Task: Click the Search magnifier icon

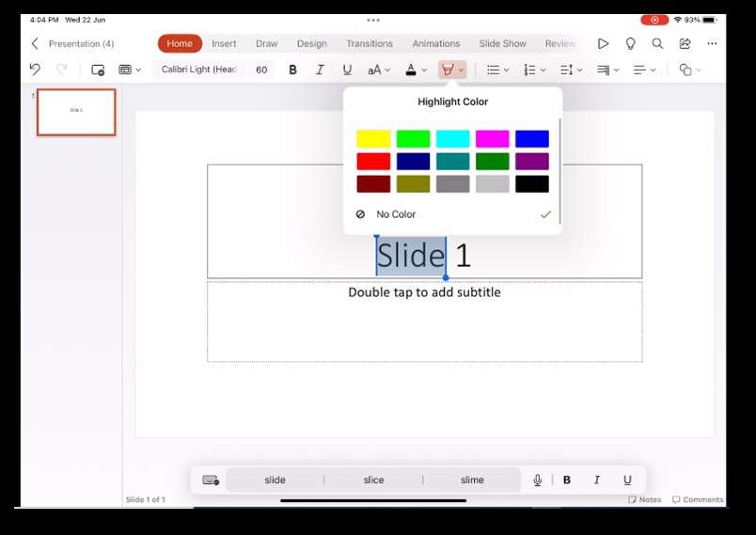Action: click(657, 43)
